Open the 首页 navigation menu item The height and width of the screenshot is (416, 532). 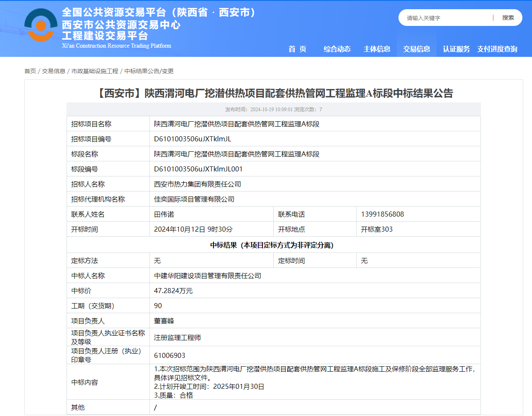pos(297,49)
